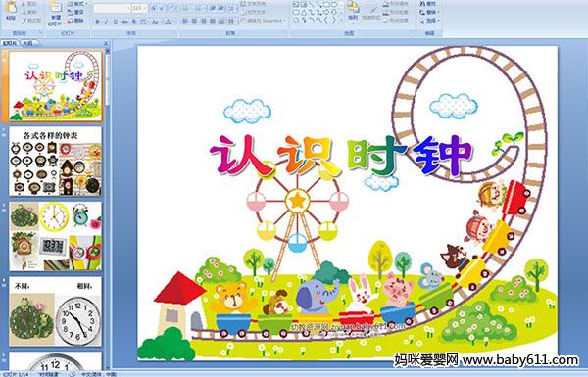Click the Format Painter brush
The height and width of the screenshot is (377, 588).
[31, 21]
